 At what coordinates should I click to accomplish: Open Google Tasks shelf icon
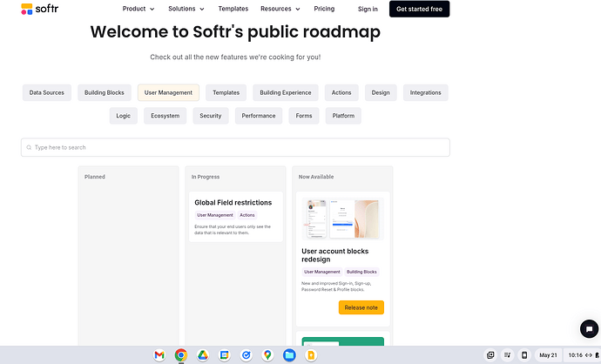pyautogui.click(x=246, y=355)
